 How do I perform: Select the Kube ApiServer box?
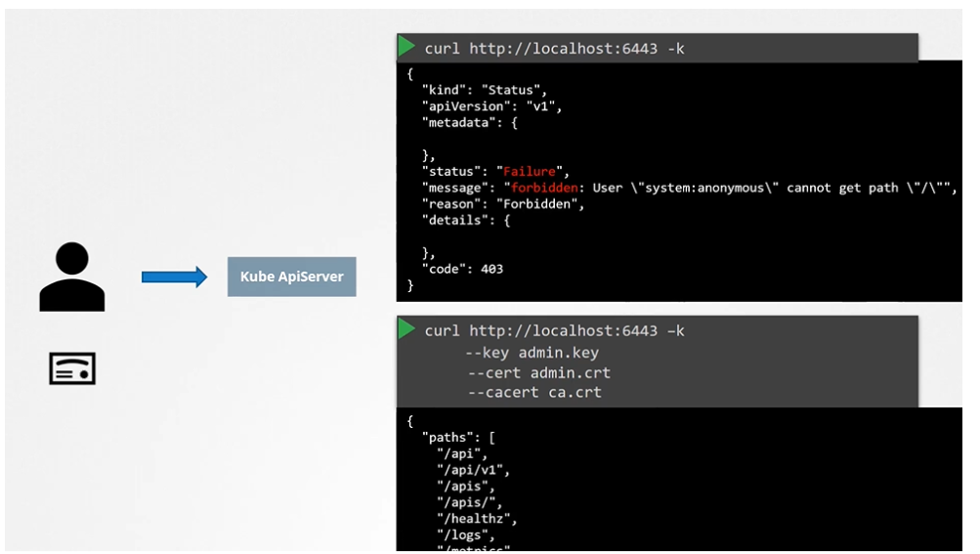(292, 277)
